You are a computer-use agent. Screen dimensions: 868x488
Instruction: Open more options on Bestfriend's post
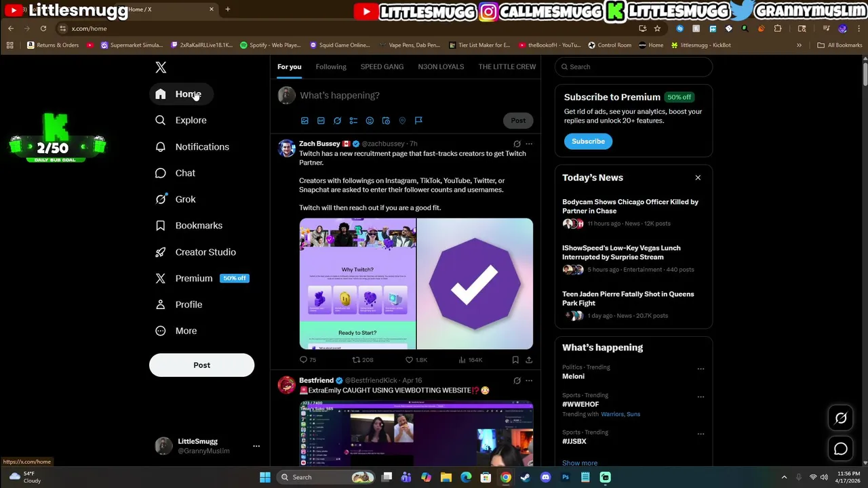[x=529, y=381]
